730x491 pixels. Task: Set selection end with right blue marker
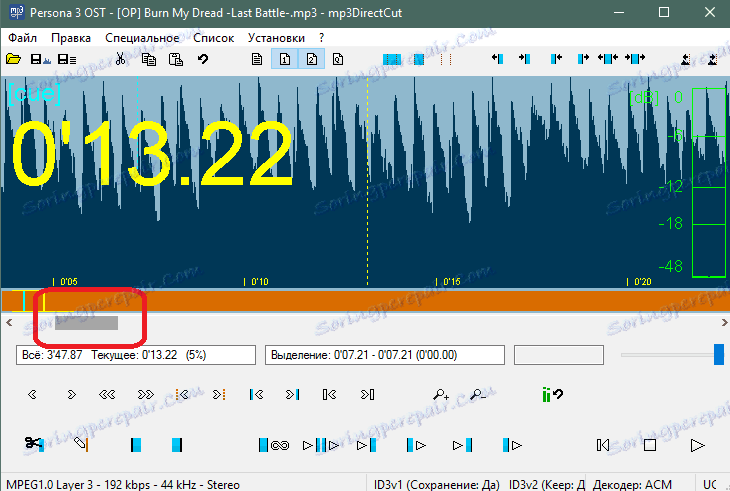(177, 445)
